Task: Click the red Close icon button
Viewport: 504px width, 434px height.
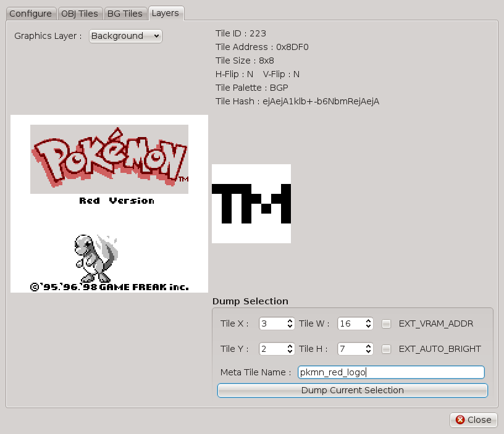Action: (474, 420)
